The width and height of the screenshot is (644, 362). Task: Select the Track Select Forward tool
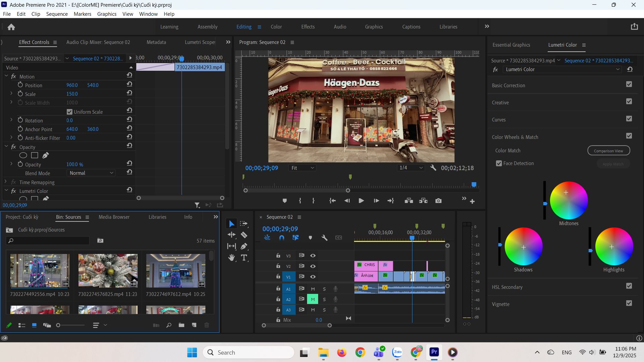pyautogui.click(x=244, y=223)
